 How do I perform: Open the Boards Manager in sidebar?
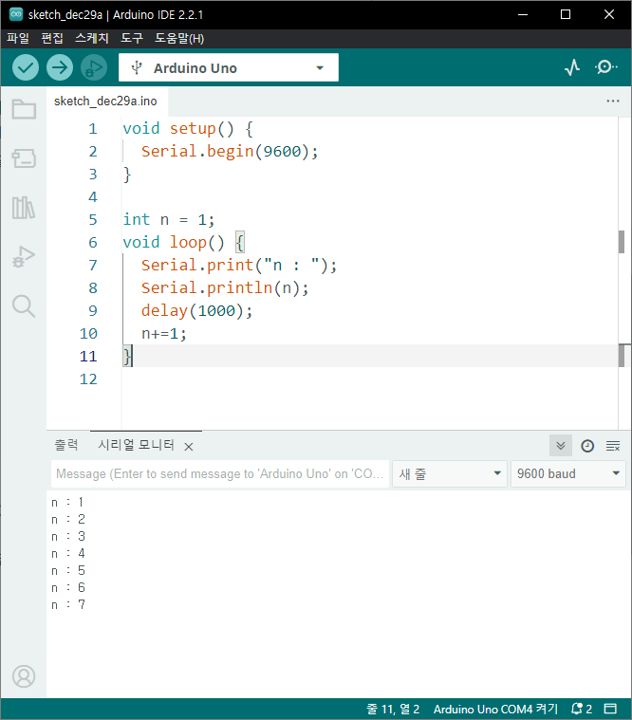(x=24, y=158)
